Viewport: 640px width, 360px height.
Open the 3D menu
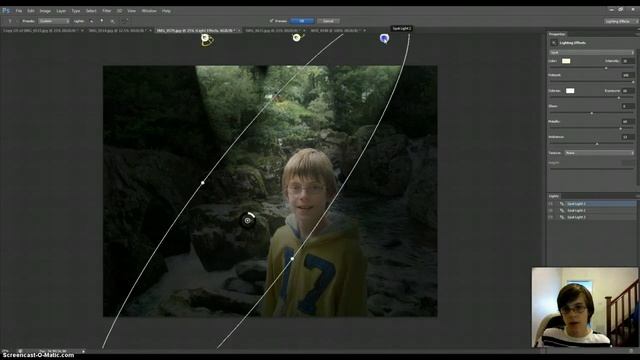tap(119, 11)
